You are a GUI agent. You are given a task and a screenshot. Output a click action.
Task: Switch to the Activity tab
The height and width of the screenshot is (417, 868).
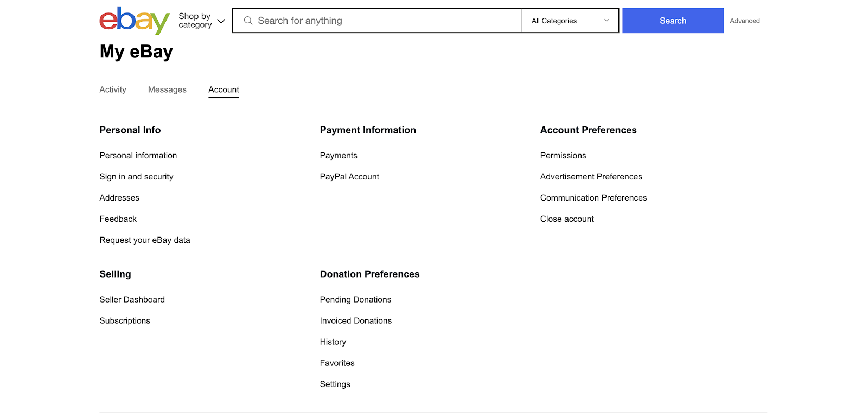click(112, 89)
